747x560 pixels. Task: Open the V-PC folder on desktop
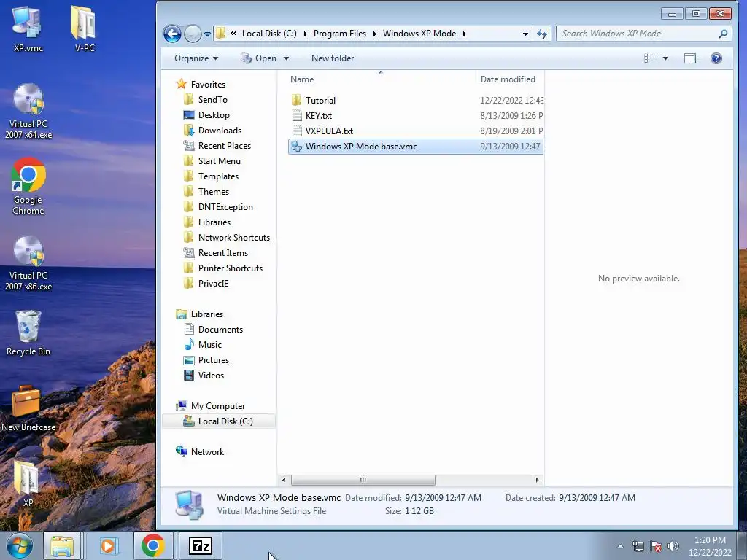[x=85, y=28]
